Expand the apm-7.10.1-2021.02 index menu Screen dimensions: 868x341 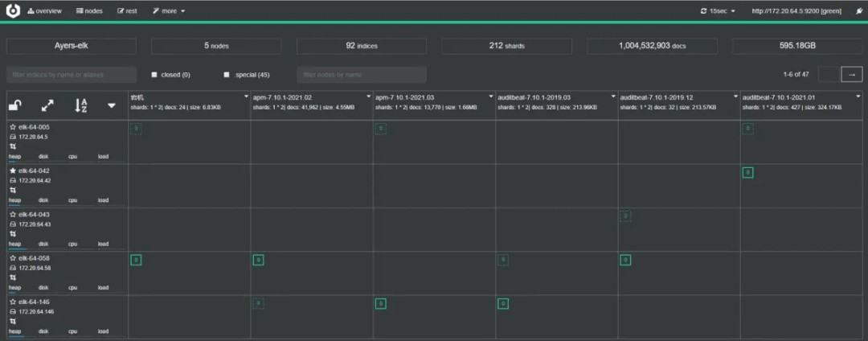pos(370,96)
